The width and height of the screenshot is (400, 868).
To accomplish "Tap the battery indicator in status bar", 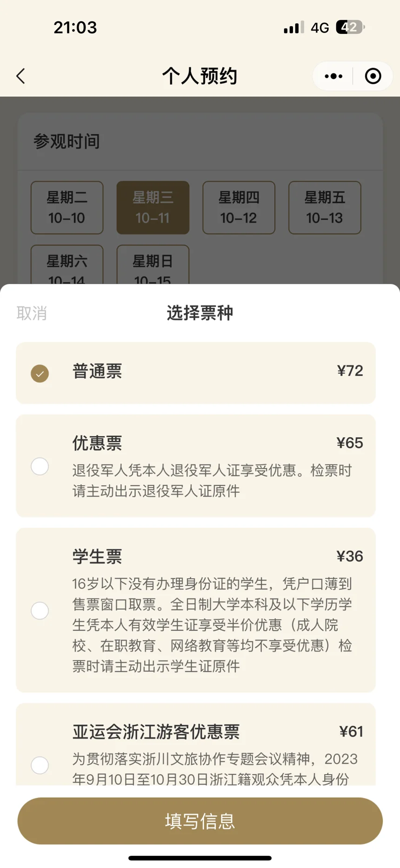I will click(x=351, y=27).
